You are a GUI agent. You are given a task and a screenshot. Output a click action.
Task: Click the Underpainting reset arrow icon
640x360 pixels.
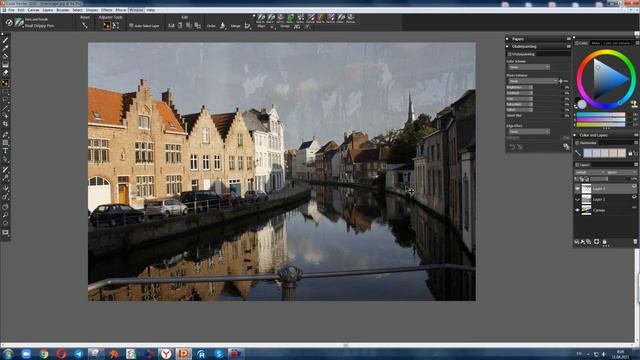511,147
